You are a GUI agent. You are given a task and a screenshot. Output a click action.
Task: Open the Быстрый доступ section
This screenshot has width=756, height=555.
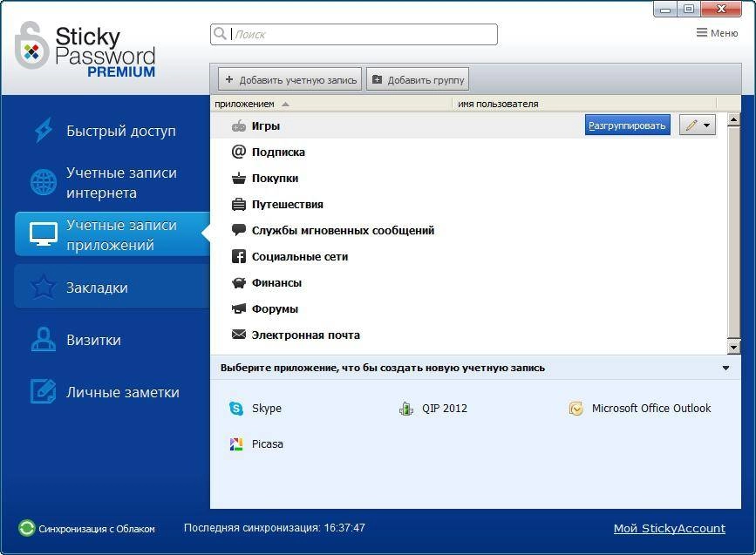(112, 131)
